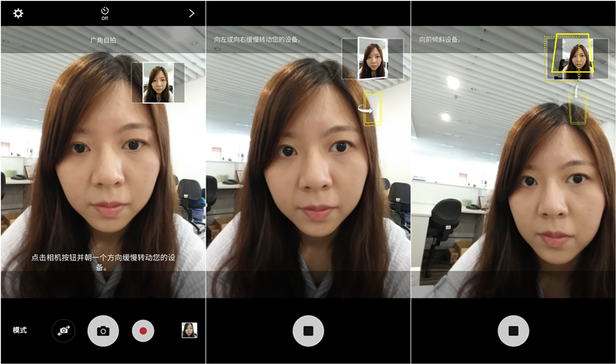Stop capture in the middle screen
Viewport: 616px width, 364px height.
(x=309, y=331)
